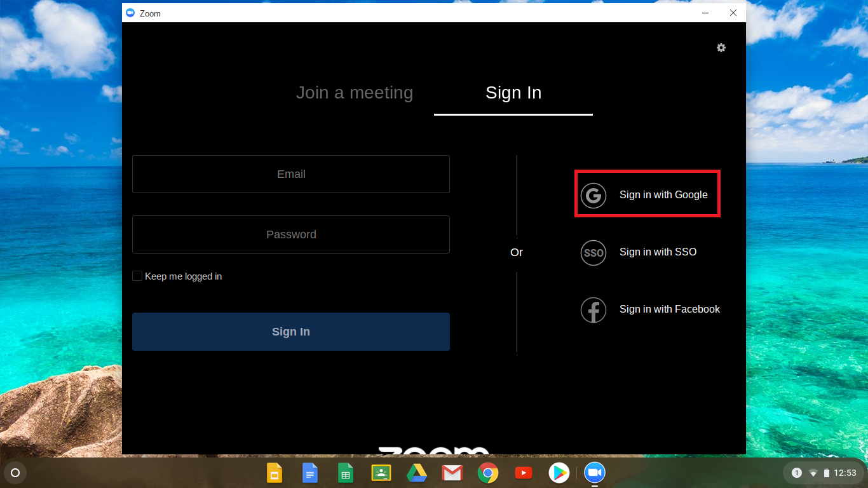
Task: Open the notification count badge
Action: tap(797, 473)
